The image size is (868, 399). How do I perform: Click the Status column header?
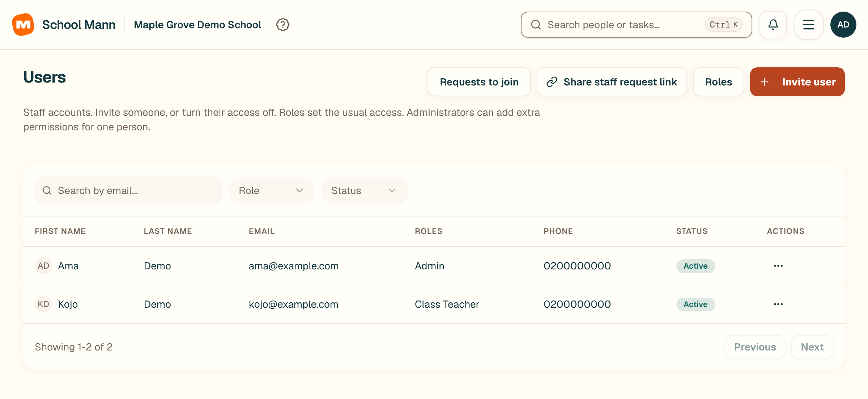point(692,231)
